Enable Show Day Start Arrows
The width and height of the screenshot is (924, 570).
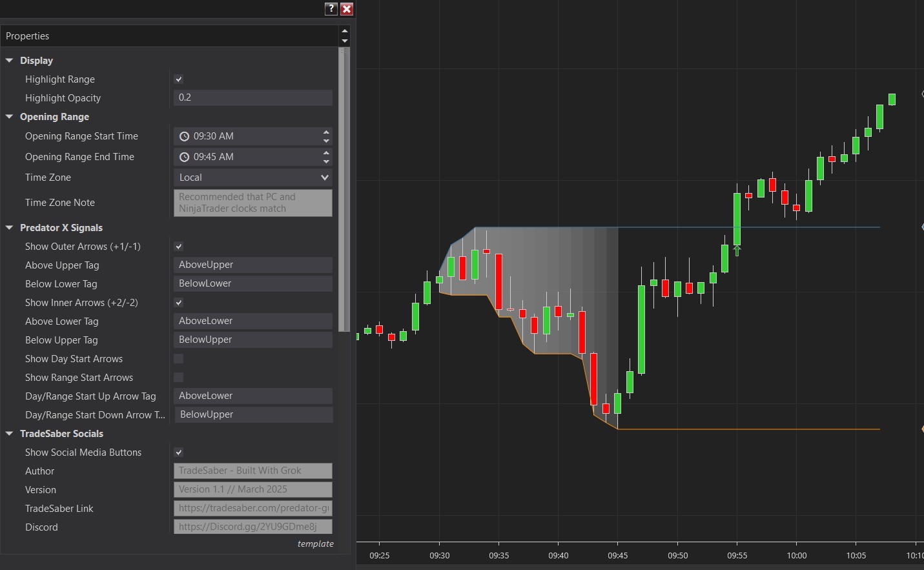click(178, 358)
